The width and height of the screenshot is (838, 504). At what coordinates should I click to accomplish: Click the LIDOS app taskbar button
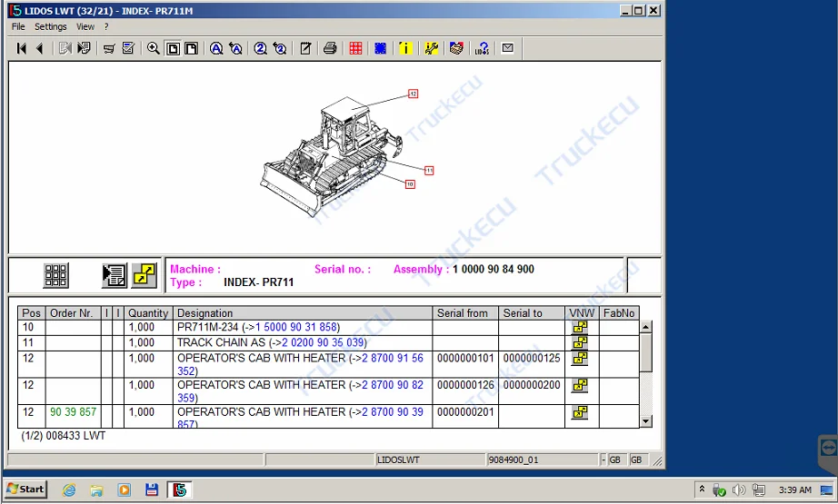click(x=180, y=489)
